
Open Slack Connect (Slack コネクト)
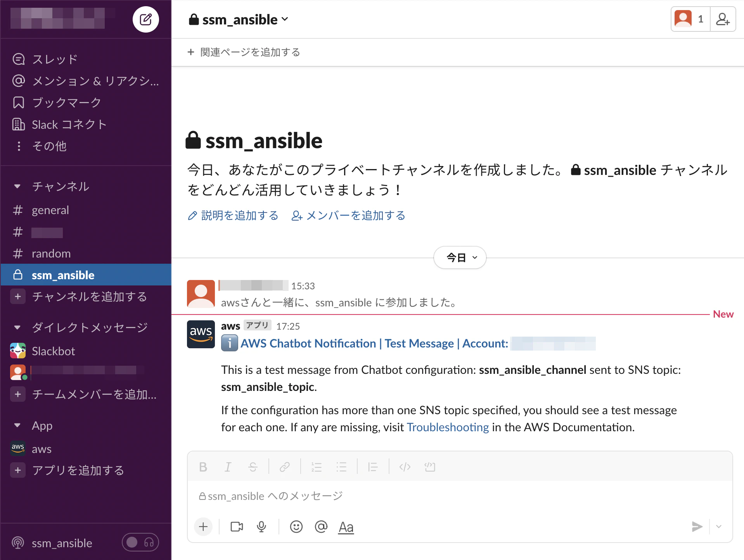[86, 124]
